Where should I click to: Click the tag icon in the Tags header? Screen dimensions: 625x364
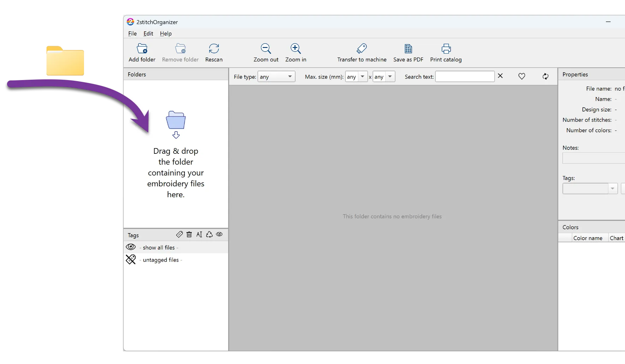(x=179, y=234)
